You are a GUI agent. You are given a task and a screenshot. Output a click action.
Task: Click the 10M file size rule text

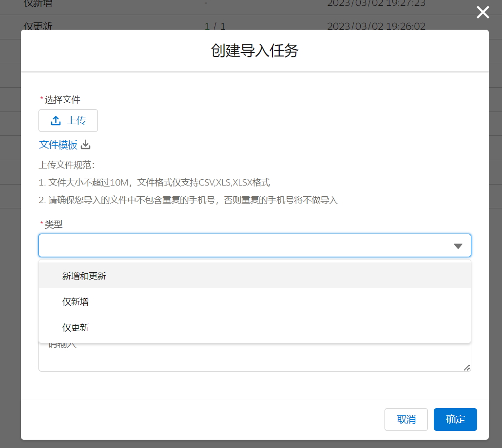click(x=154, y=183)
